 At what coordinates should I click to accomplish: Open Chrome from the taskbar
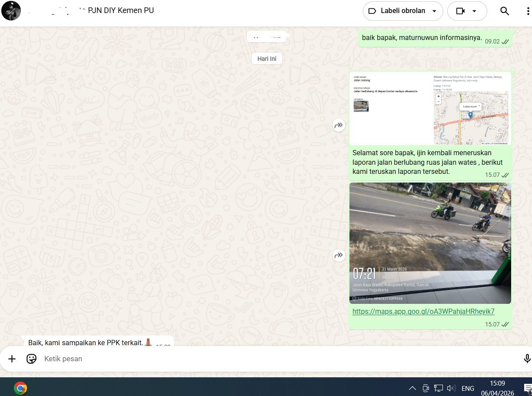(20, 388)
